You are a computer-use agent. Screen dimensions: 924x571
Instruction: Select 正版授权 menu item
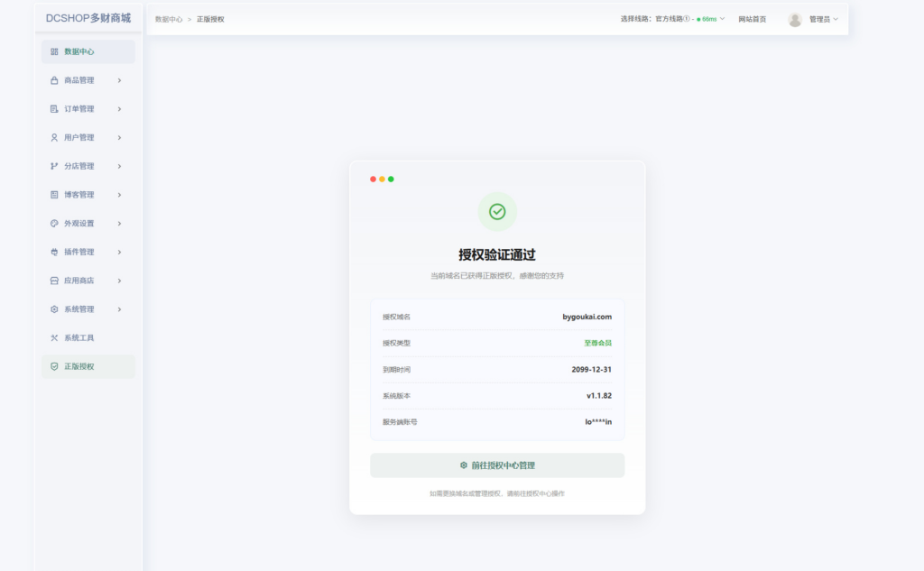[x=88, y=366]
